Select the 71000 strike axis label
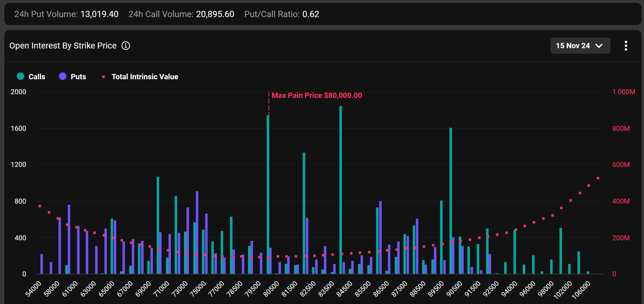Viewport: 644px width, 304px height. pos(162,289)
